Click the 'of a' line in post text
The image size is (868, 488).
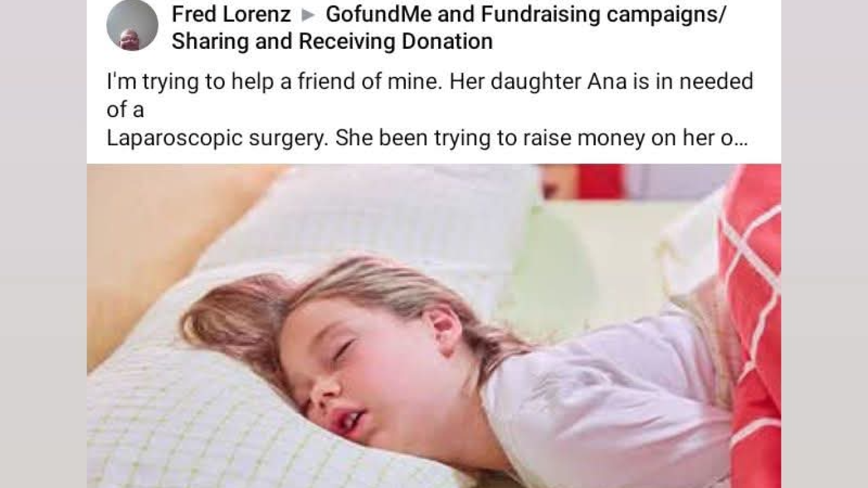point(125,110)
